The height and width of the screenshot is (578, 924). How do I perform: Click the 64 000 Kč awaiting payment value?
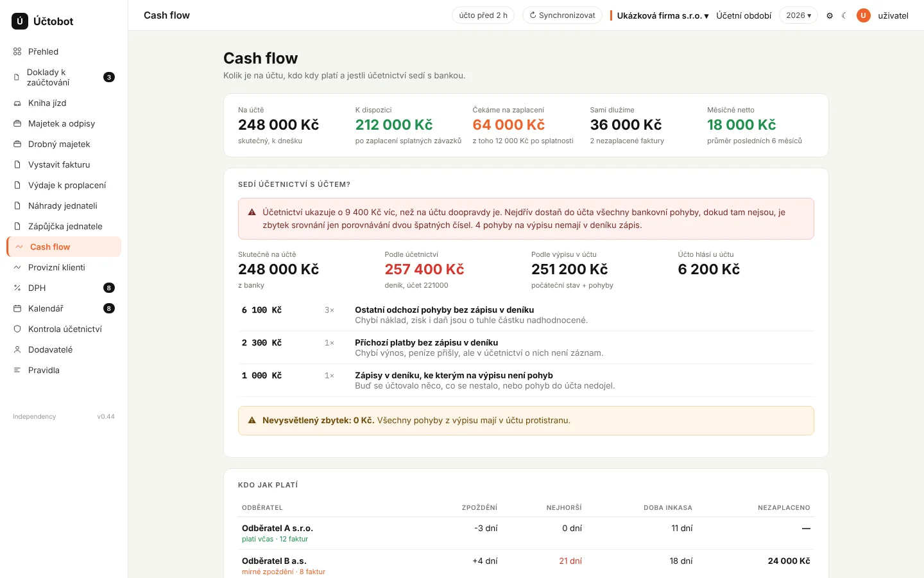pos(509,125)
